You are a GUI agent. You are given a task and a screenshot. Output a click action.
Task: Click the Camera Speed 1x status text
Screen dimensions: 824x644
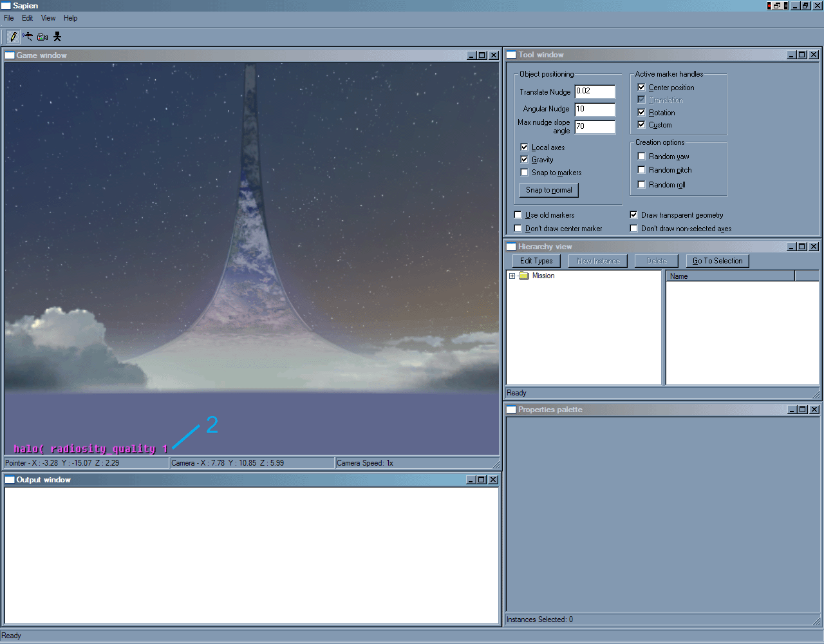pos(365,463)
